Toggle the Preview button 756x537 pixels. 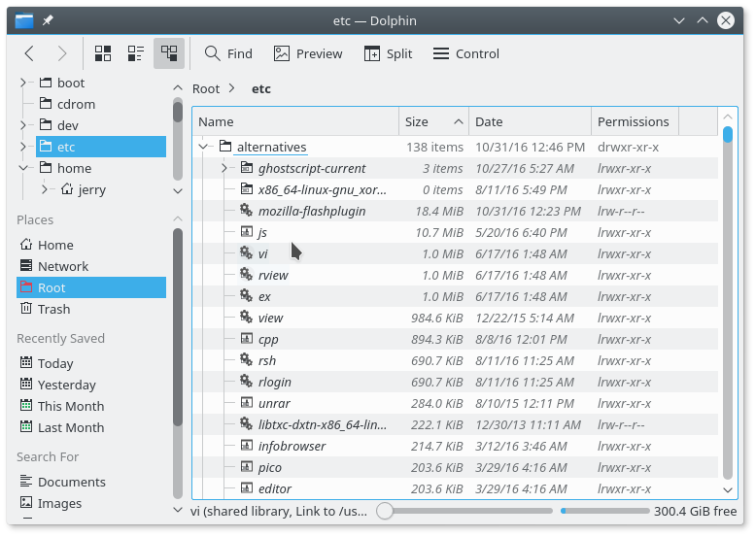click(308, 53)
